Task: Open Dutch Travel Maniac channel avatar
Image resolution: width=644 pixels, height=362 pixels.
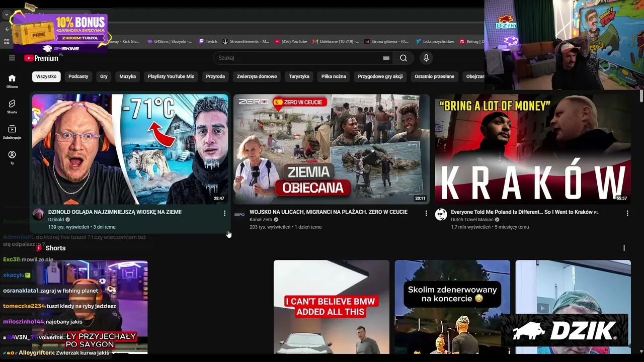Action: tap(441, 215)
